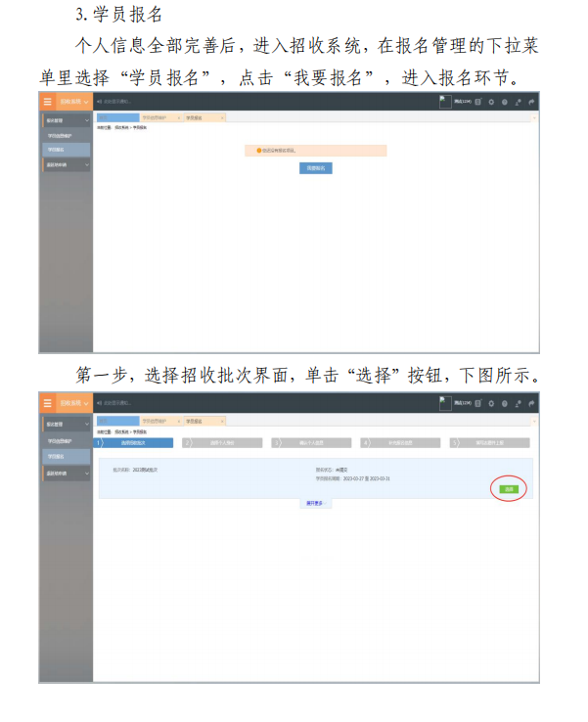Viewport: 588px width, 722px height.
Task: Select 学员报名 sidebar item in lower screenshot
Action: [x=67, y=456]
